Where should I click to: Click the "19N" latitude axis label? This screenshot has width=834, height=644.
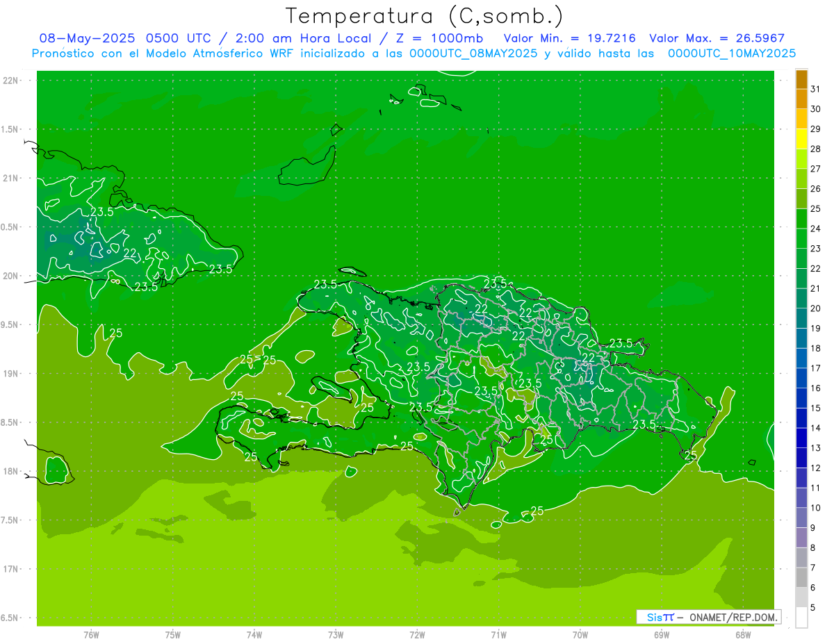pos(12,374)
